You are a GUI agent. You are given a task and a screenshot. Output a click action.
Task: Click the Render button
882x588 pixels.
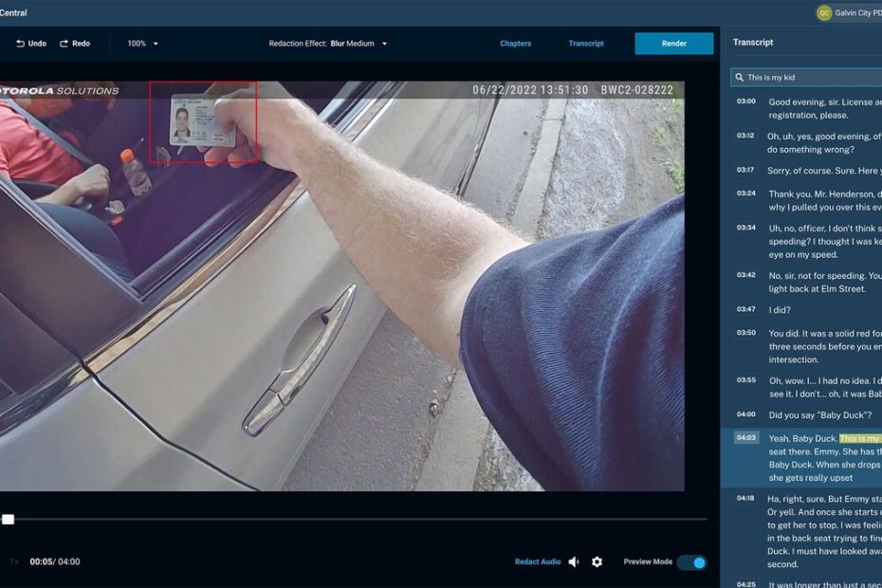click(674, 44)
